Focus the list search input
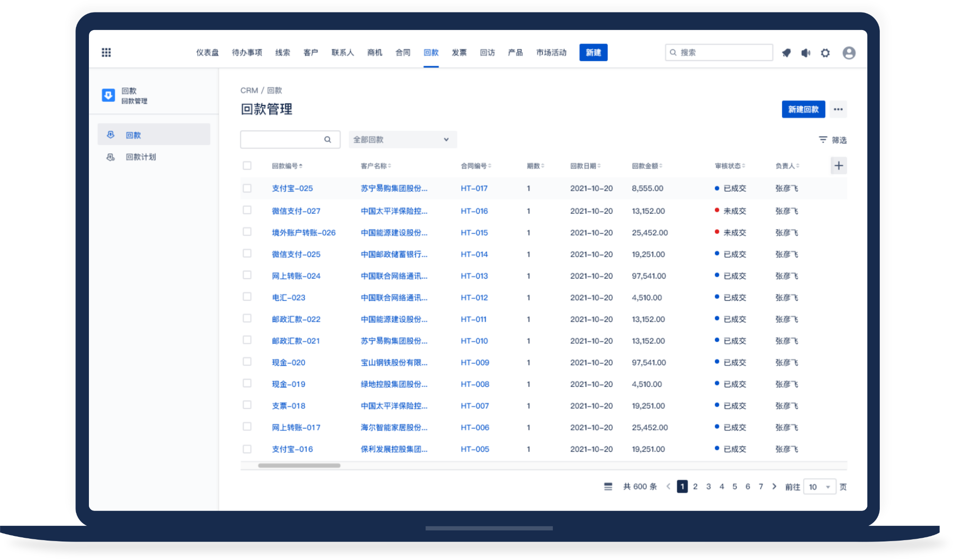The image size is (953, 560). point(290,139)
